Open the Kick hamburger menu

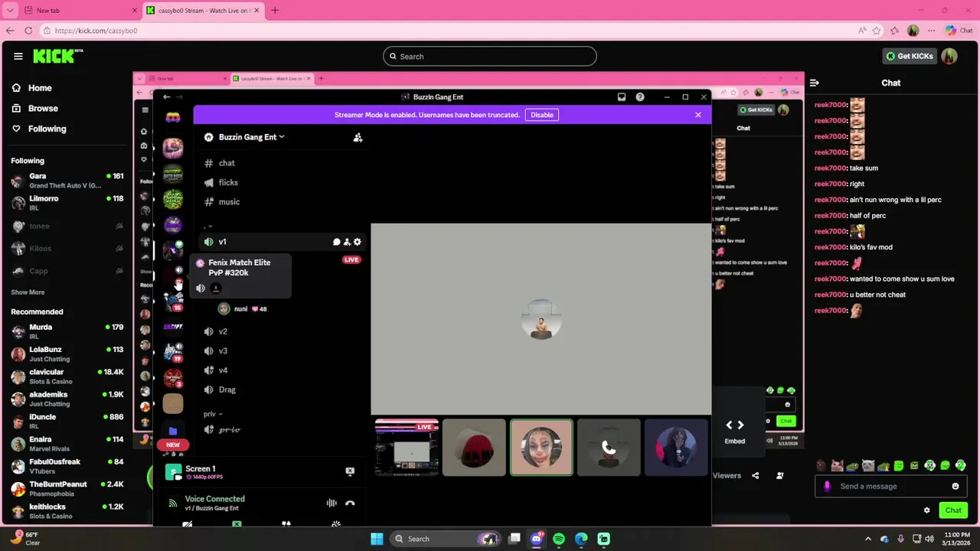click(18, 56)
